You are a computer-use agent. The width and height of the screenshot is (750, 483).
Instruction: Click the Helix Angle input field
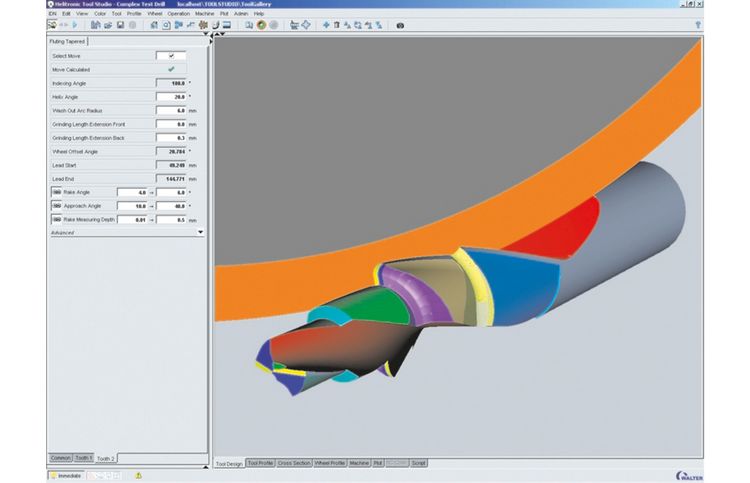pos(171,97)
